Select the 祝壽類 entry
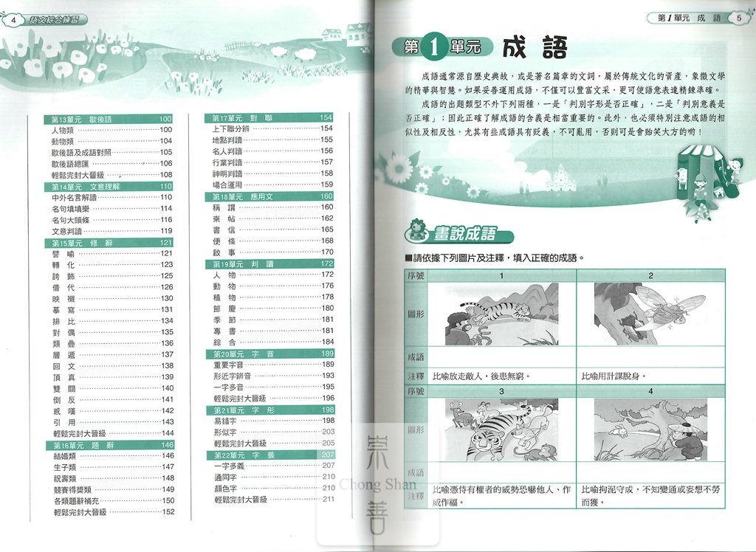The height and width of the screenshot is (552, 756). coord(113,478)
